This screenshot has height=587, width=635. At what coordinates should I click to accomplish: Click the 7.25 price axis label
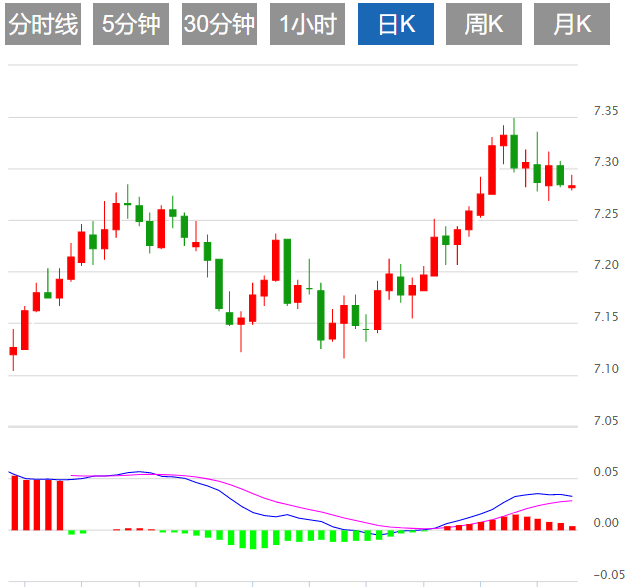click(x=606, y=214)
